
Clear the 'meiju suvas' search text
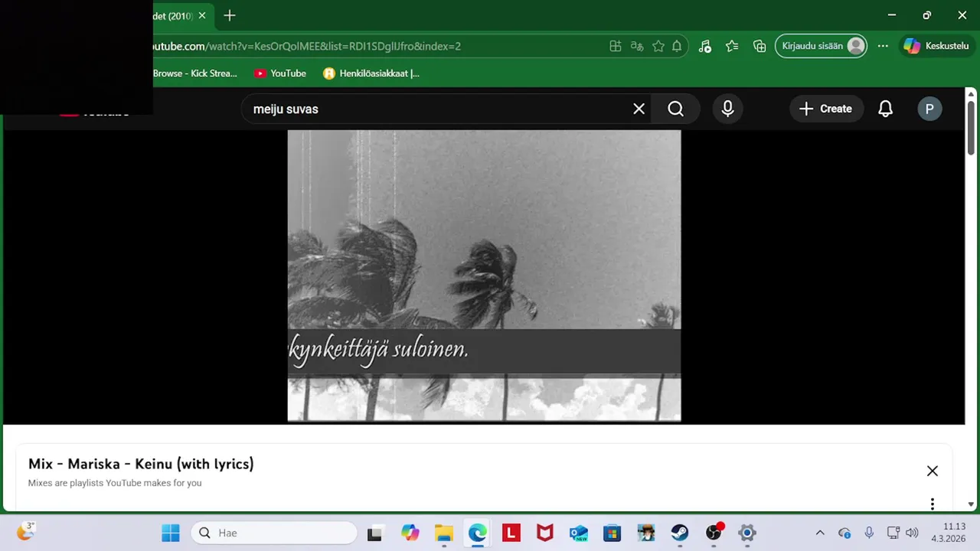639,109
